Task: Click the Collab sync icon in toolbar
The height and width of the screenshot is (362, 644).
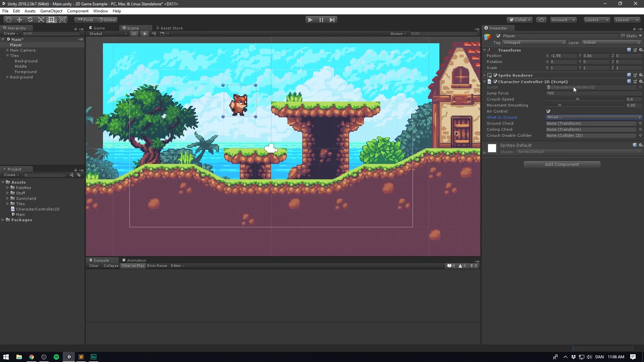Action: point(541,19)
